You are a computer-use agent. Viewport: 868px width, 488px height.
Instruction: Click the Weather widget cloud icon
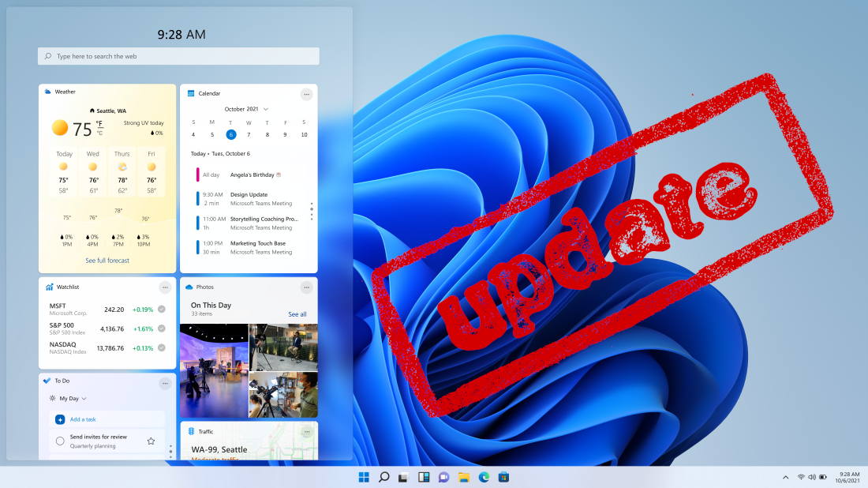click(47, 92)
